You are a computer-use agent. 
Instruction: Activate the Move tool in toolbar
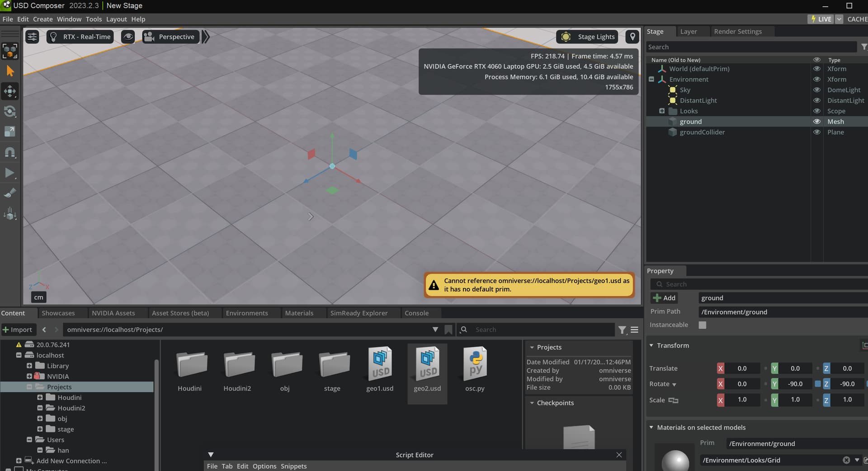click(x=10, y=91)
